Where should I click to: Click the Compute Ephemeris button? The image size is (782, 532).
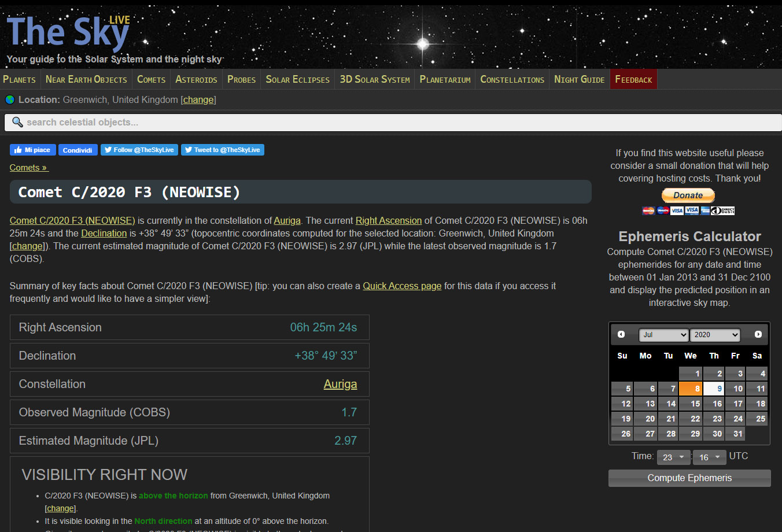pyautogui.click(x=689, y=478)
